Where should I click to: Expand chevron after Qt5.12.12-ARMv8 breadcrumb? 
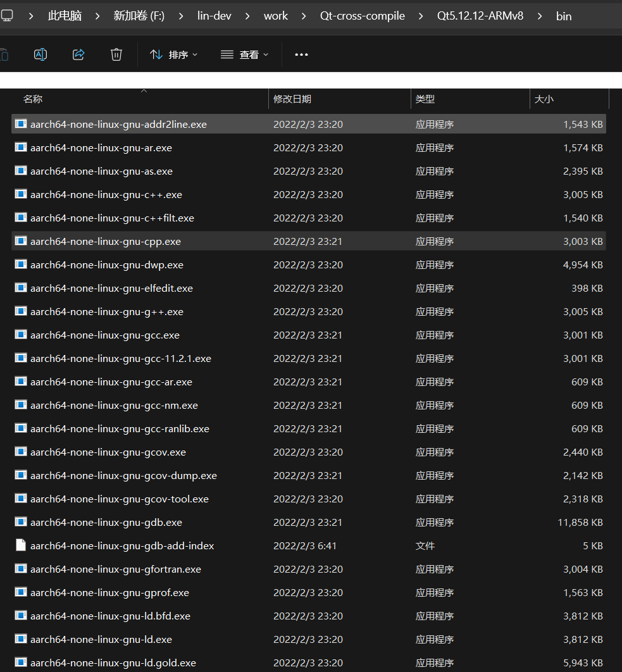click(540, 16)
